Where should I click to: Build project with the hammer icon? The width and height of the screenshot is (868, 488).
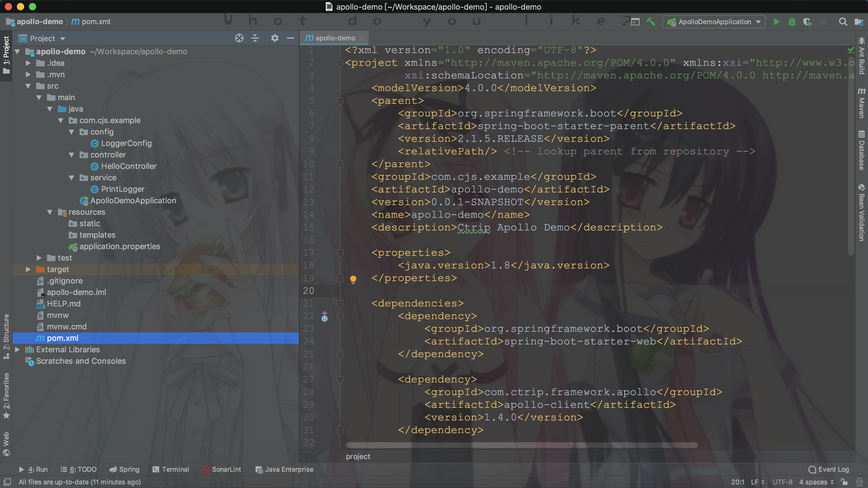651,22
